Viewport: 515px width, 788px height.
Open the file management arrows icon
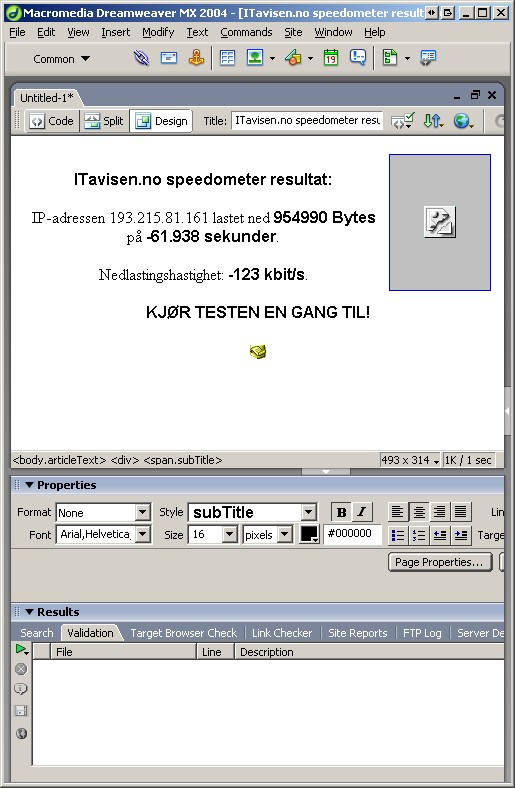(x=433, y=121)
